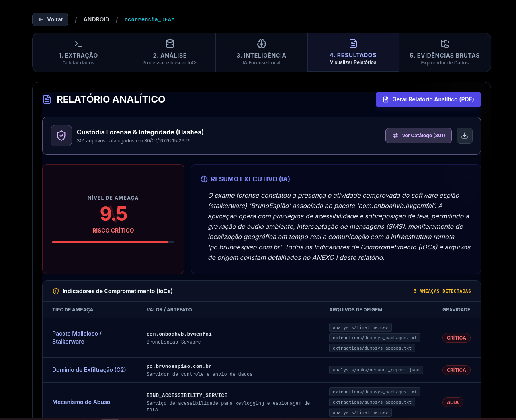This screenshot has width=516, height=420.
Task: Click the GRAVIDADE column header
Action: pos(456,310)
